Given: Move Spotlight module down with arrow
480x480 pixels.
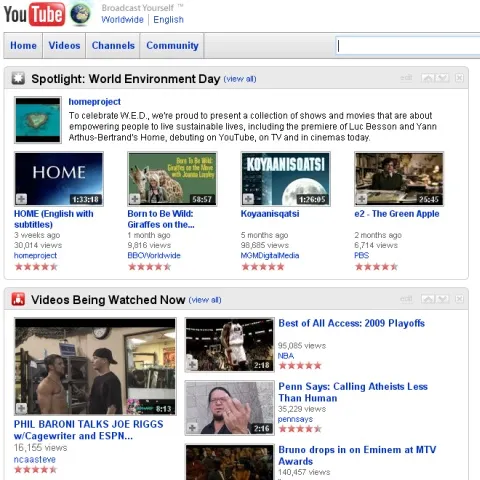Looking at the screenshot, I should (442, 78).
